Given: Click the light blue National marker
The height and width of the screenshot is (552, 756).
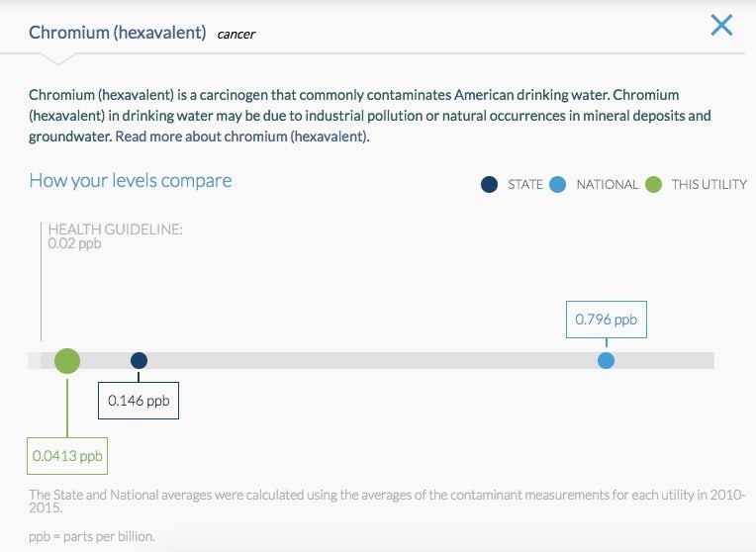Looking at the screenshot, I should pyautogui.click(x=606, y=361).
